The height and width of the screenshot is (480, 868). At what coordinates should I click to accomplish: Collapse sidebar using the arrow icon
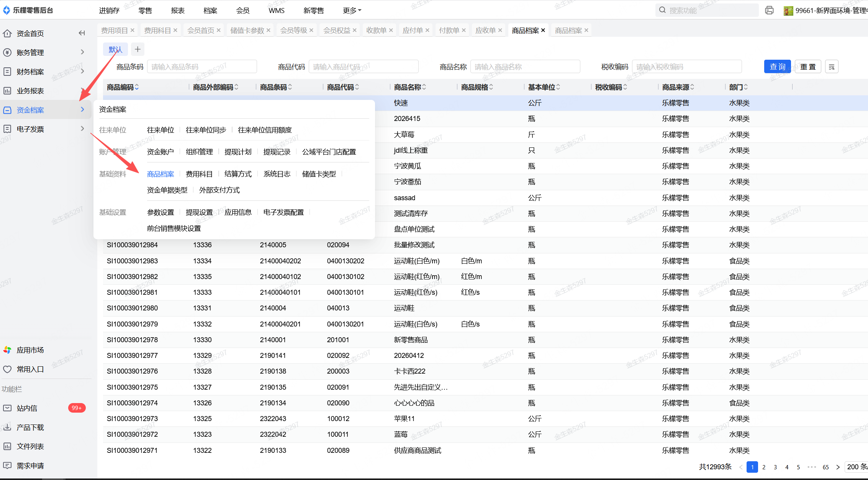click(x=82, y=33)
